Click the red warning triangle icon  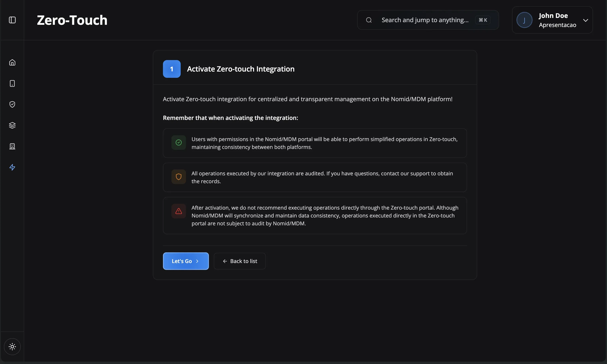point(179,211)
